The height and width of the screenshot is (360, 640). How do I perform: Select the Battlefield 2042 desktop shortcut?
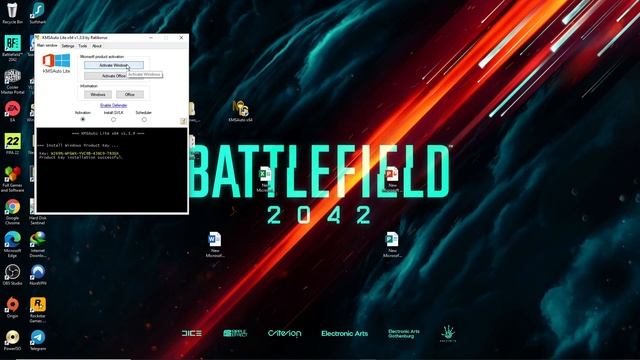[12, 47]
